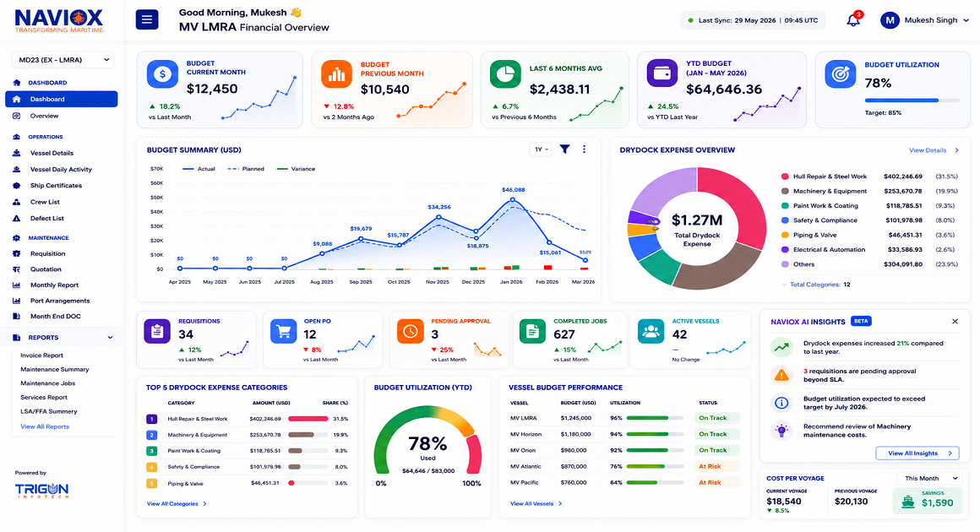Open Budget Summary three-dot options menu

[x=585, y=149]
